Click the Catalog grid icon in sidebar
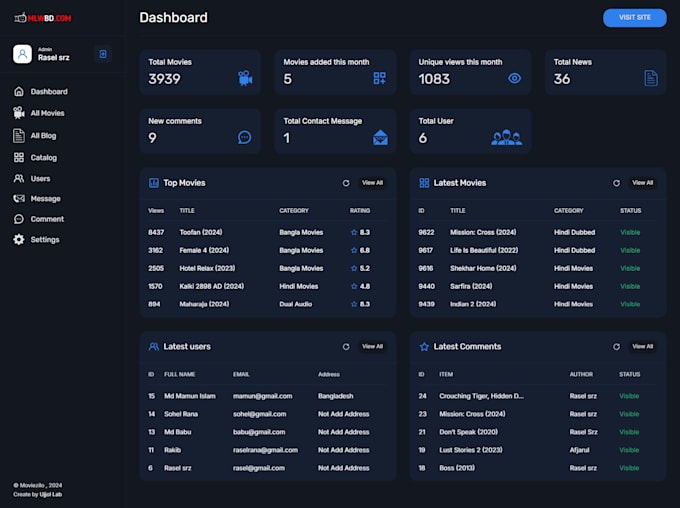Image resolution: width=680 pixels, height=508 pixels. [19, 157]
